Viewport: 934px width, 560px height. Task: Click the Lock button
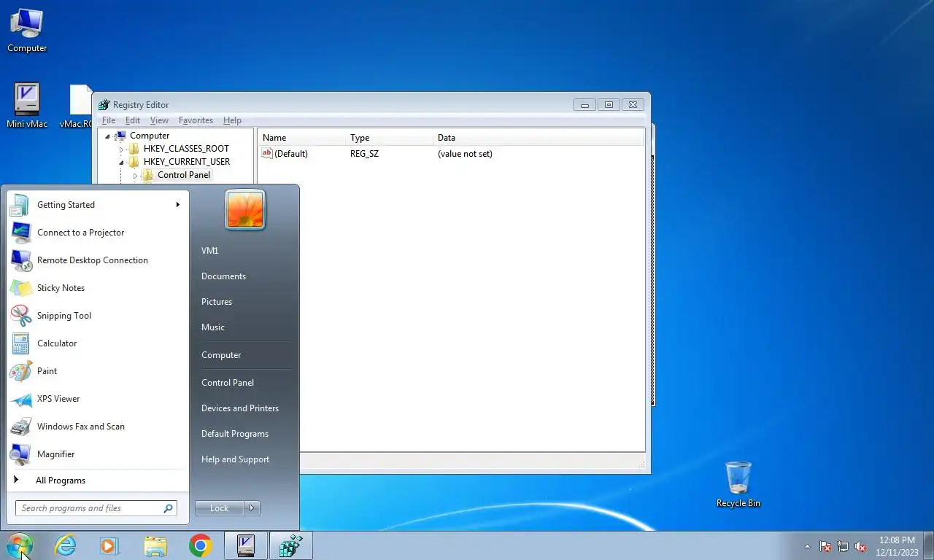point(220,508)
